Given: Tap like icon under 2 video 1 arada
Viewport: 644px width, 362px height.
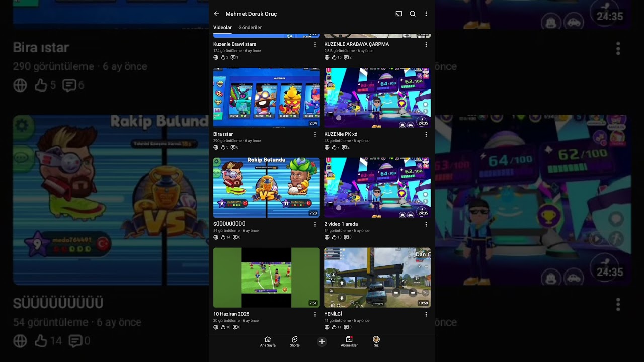Looking at the screenshot, I should point(334,237).
